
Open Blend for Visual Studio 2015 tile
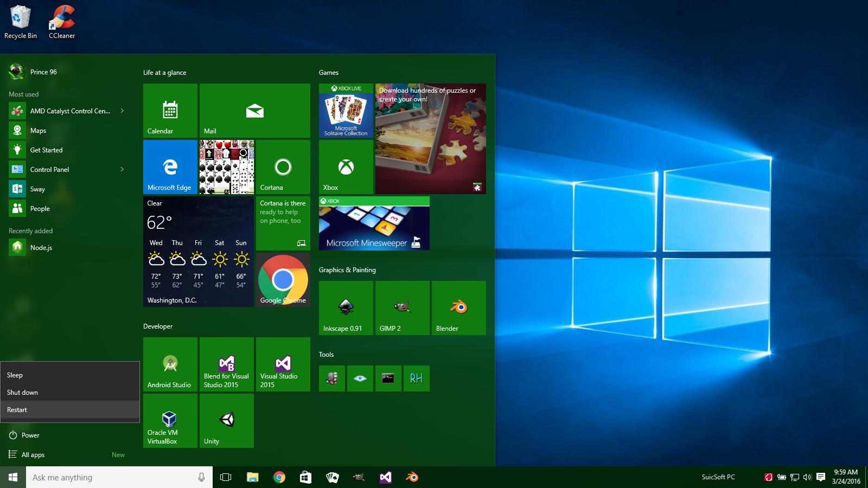[227, 364]
